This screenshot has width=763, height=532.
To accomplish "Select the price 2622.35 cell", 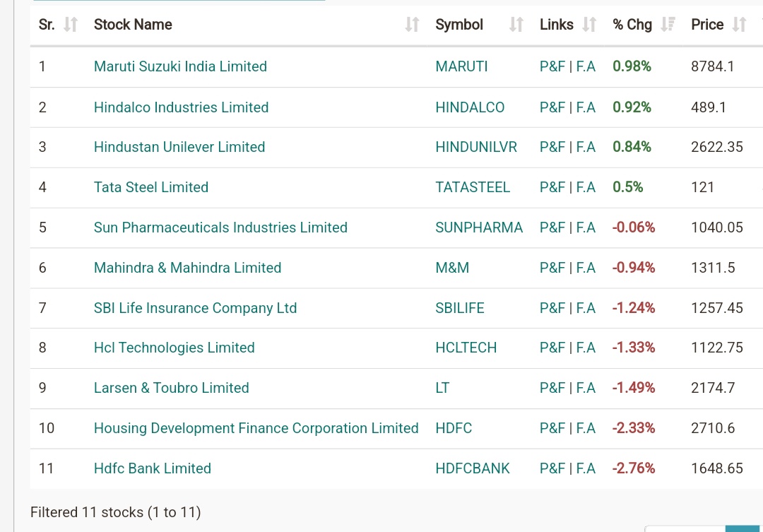I will click(717, 147).
